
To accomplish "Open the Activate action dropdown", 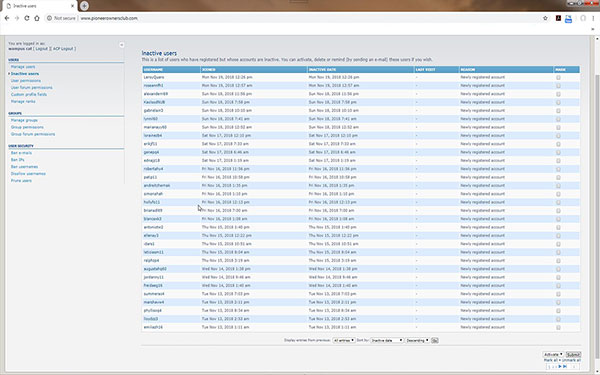I will pos(553,354).
